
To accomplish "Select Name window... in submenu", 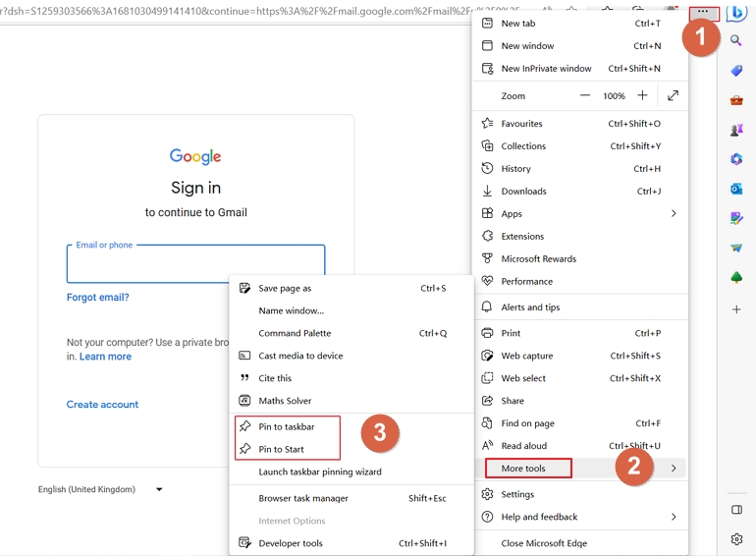I will click(351, 311).
